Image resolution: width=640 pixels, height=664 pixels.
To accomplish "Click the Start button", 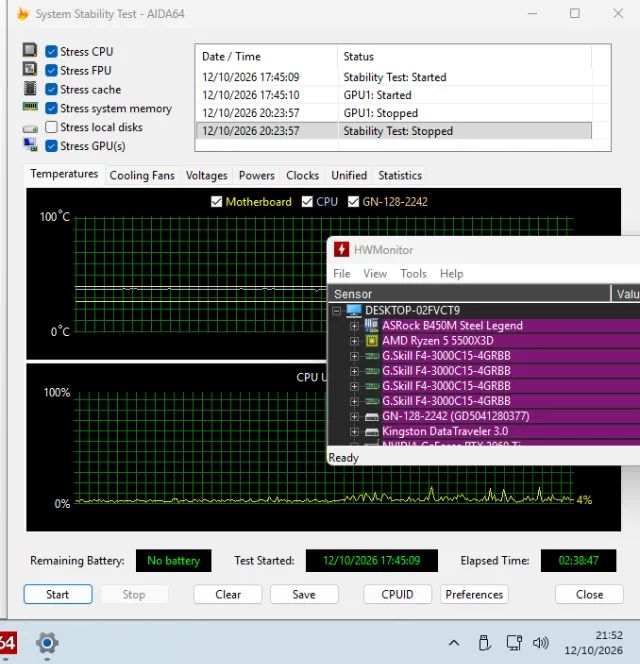I will [x=58, y=595].
